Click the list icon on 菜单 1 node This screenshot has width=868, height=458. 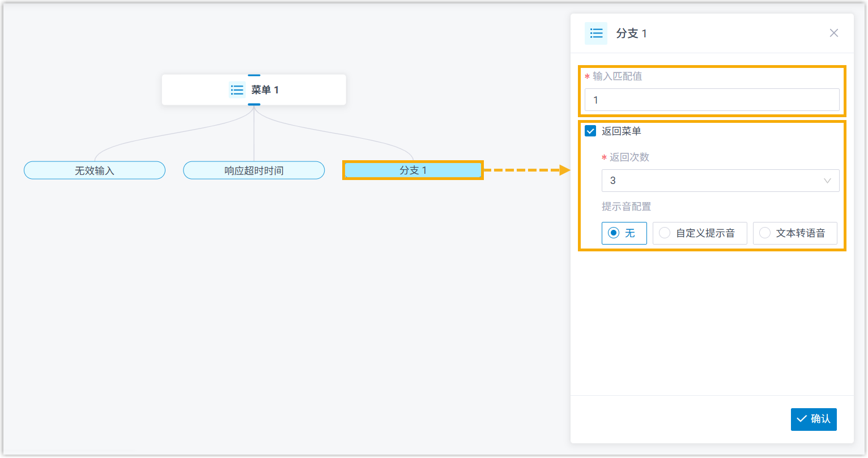coord(237,90)
